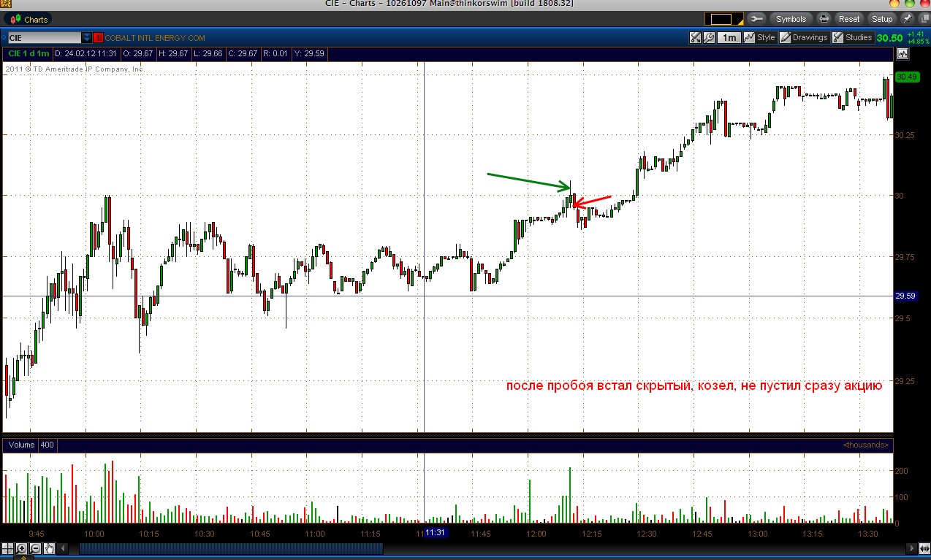Click the 30.49 green price label on axis
The image size is (931, 560).
tap(906, 77)
